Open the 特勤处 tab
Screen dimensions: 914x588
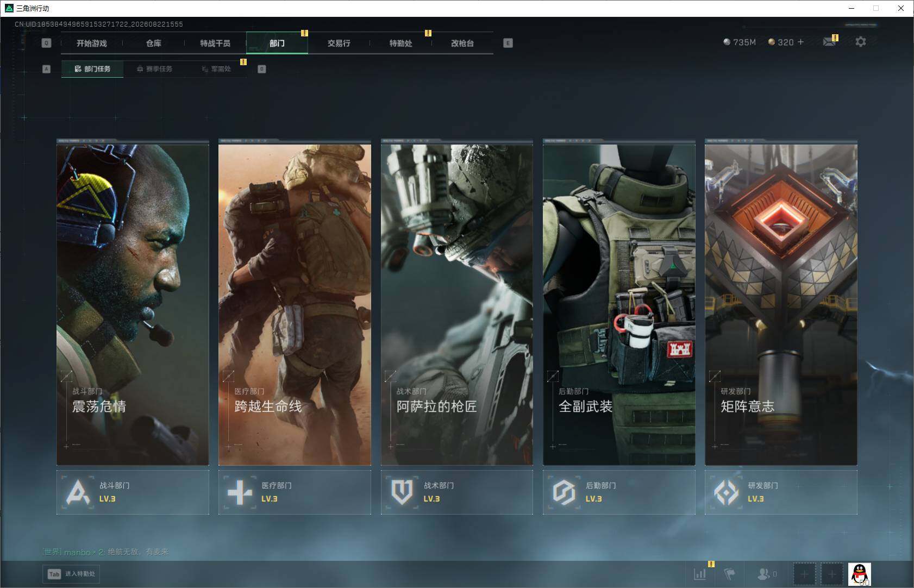400,43
